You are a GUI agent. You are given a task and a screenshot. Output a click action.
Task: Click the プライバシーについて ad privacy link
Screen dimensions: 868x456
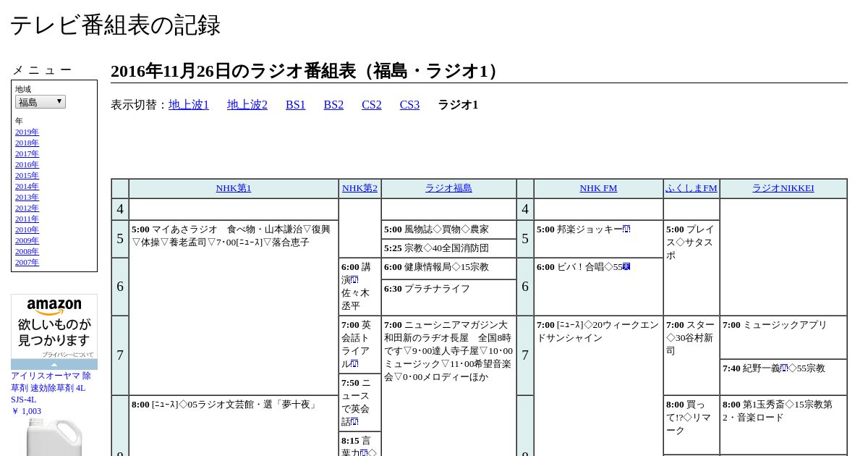click(67, 355)
